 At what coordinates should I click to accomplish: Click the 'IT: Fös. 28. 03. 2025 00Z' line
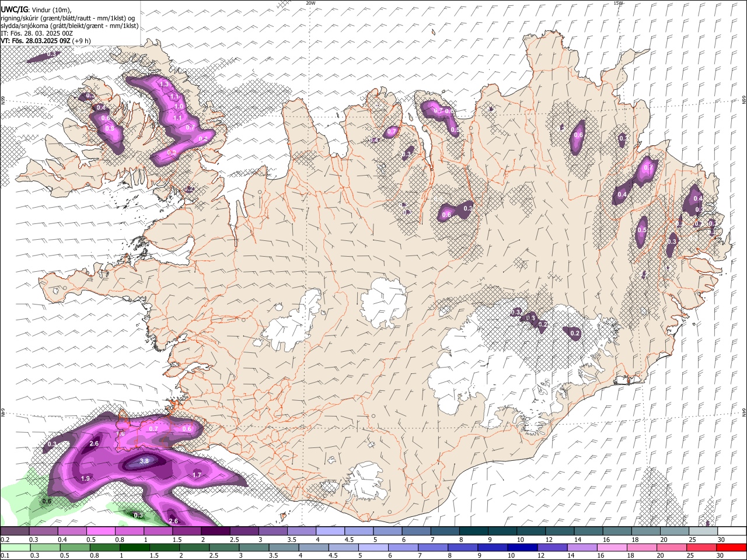coord(37,33)
